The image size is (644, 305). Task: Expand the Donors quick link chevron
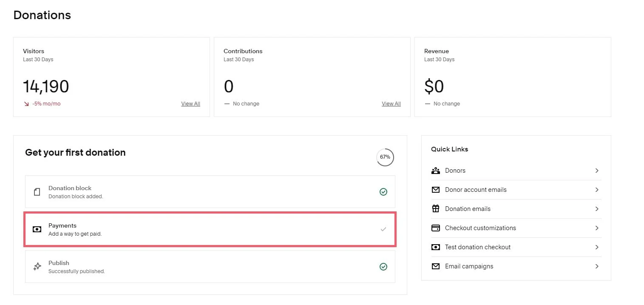[597, 170]
